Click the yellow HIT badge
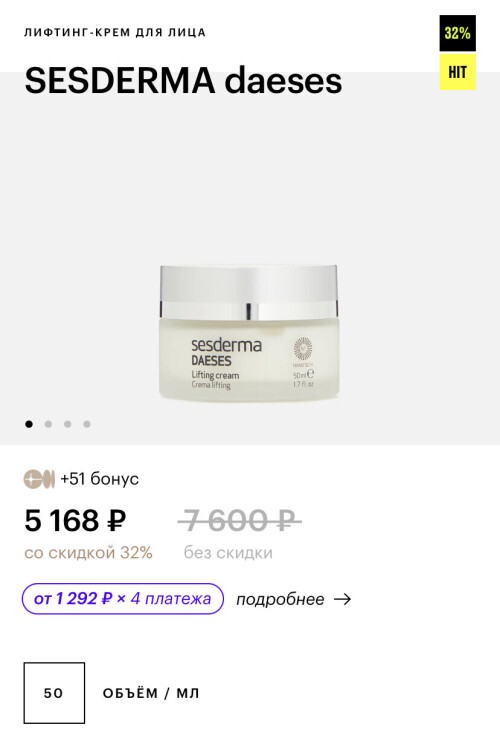 tap(457, 72)
